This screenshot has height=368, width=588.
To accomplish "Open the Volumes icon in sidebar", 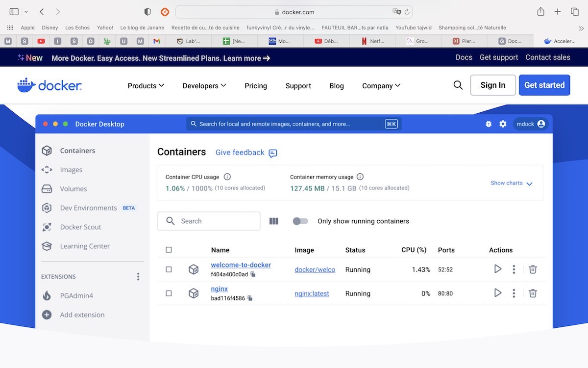I will tap(47, 189).
